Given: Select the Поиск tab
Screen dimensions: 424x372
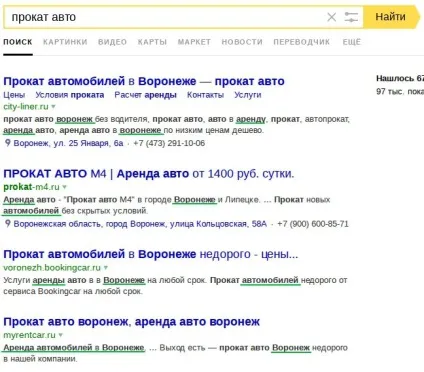Looking at the screenshot, I should click(x=18, y=42).
